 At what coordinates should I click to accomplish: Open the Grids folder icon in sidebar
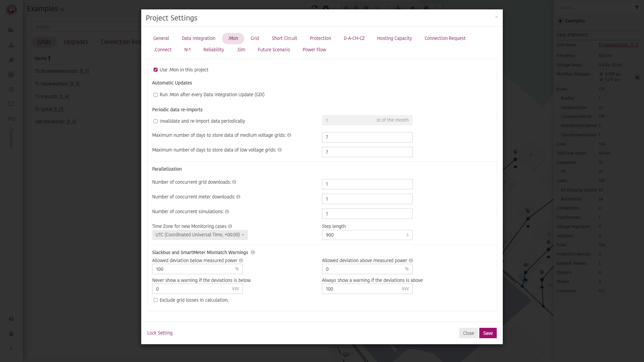pyautogui.click(x=11, y=30)
